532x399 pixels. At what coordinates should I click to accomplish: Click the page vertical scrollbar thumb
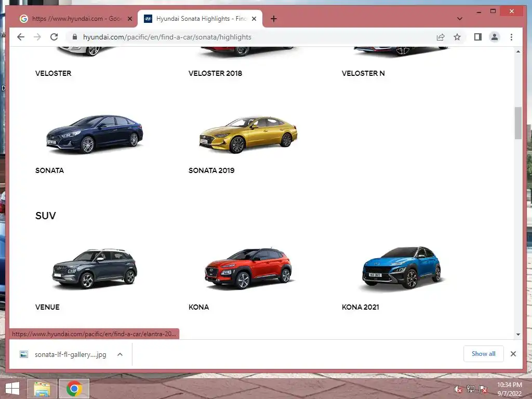(518, 123)
